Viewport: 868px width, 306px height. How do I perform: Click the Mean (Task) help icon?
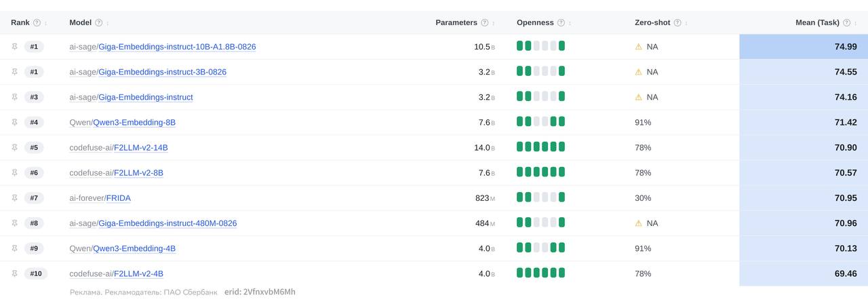(846, 22)
